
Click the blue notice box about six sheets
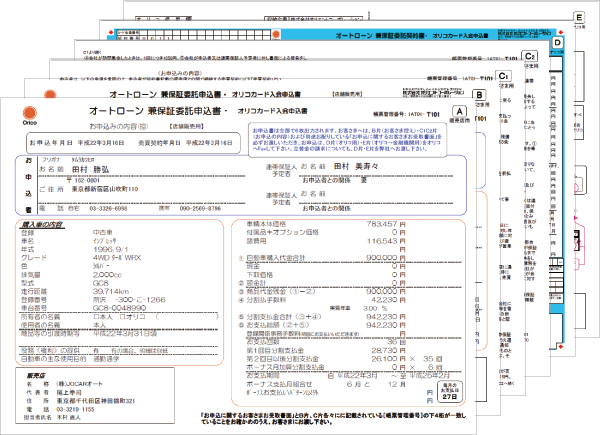(347, 140)
